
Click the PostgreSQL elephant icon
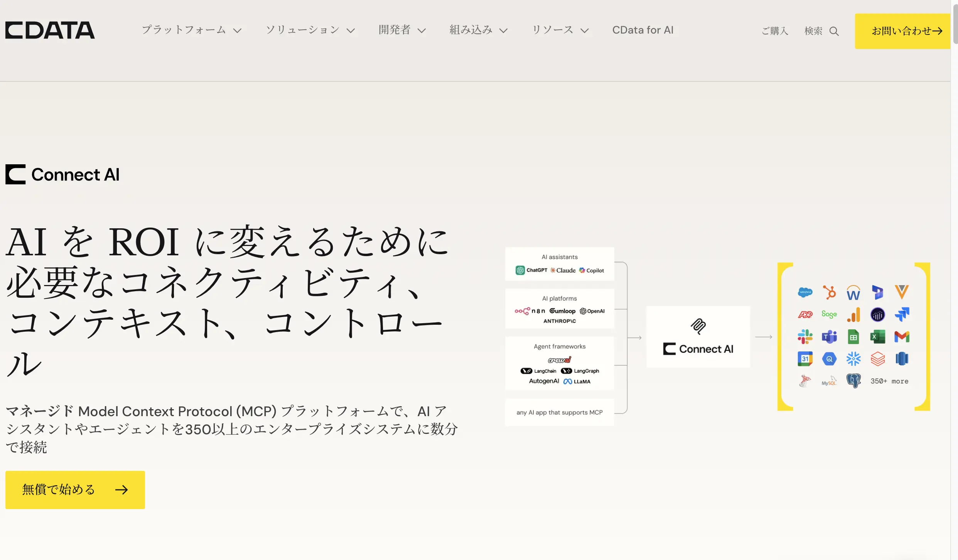point(853,381)
